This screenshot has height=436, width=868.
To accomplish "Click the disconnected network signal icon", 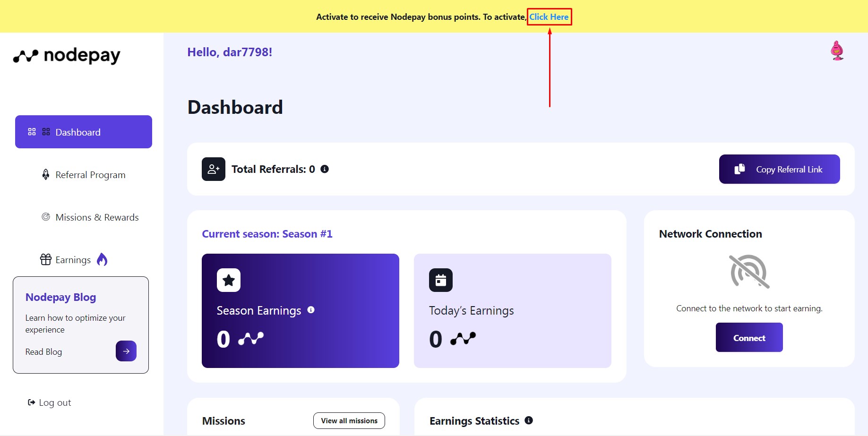I will tap(749, 272).
